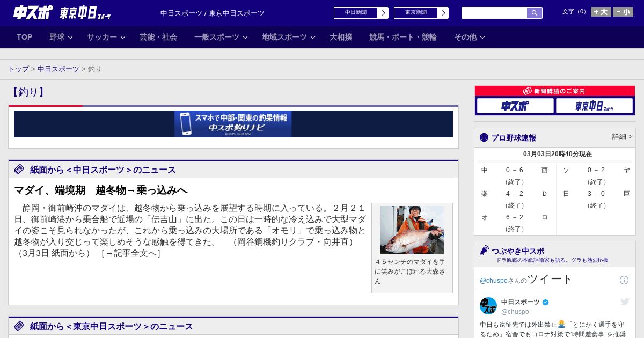The width and height of the screenshot is (644, 338).
Task: Click the megaphone icon beside つぶやき中スポ
Action: click(x=485, y=251)
